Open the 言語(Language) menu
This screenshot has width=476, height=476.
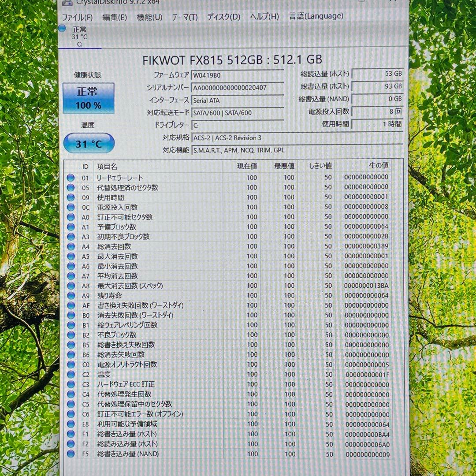[316, 16]
